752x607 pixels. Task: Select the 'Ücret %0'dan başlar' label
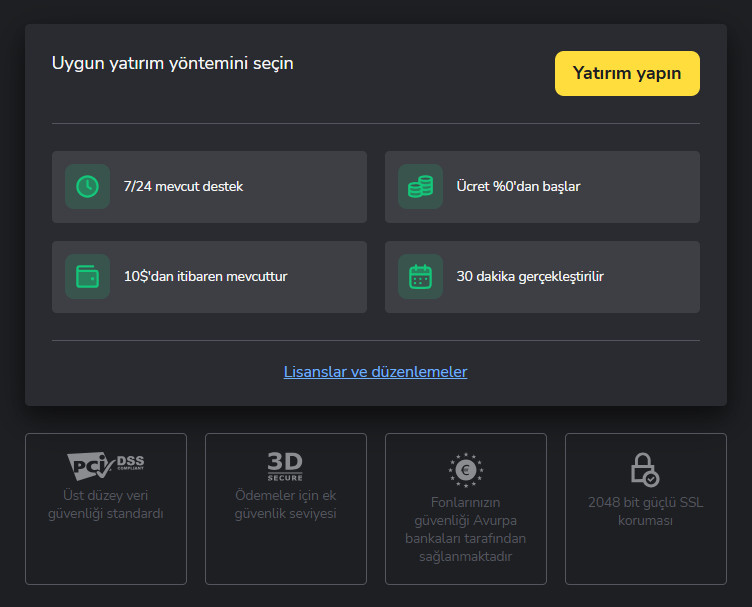tap(518, 187)
